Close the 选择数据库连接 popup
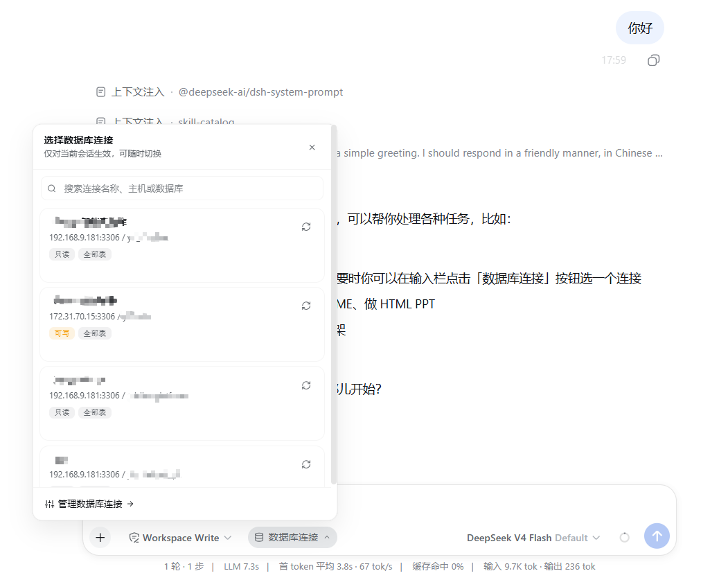The image size is (728, 580). coord(312,147)
